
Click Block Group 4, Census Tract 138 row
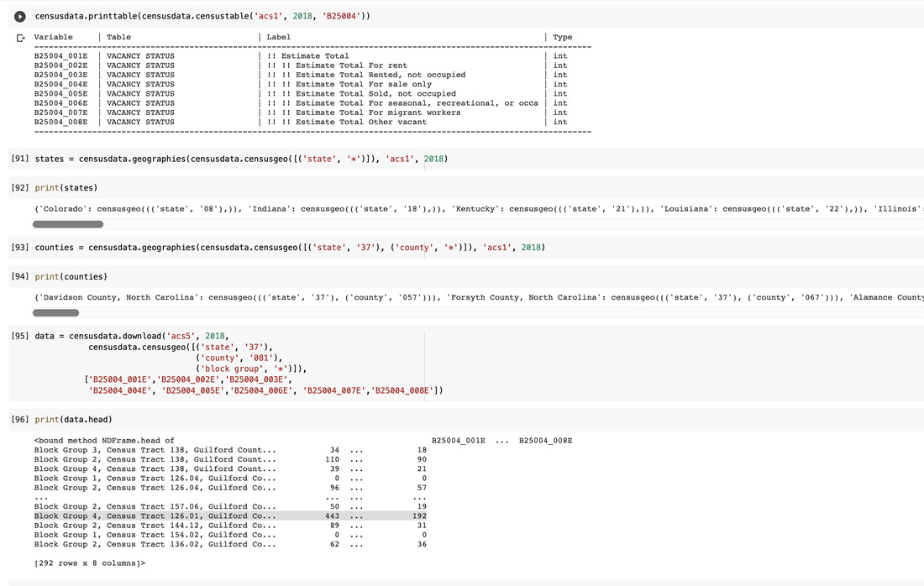(x=230, y=468)
